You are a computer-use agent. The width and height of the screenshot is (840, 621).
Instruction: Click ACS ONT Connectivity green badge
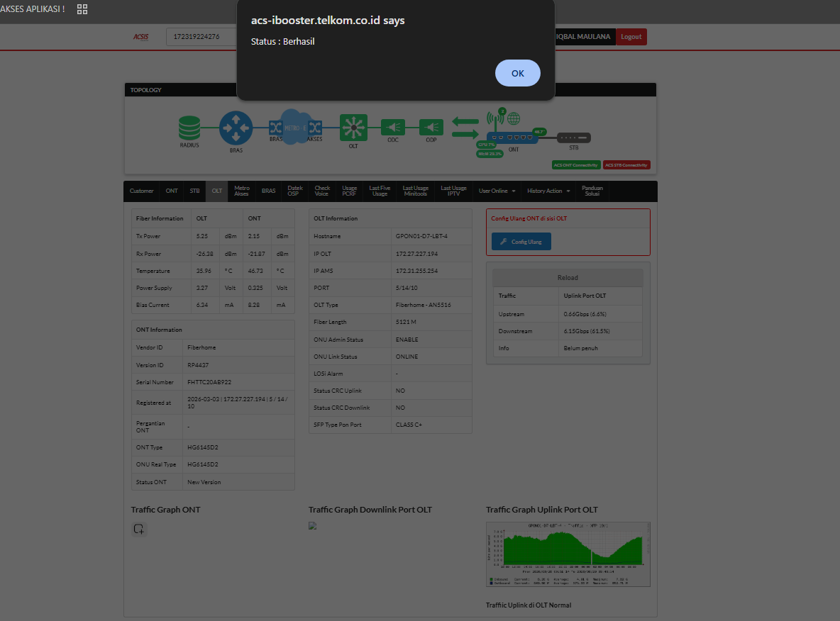coord(576,165)
